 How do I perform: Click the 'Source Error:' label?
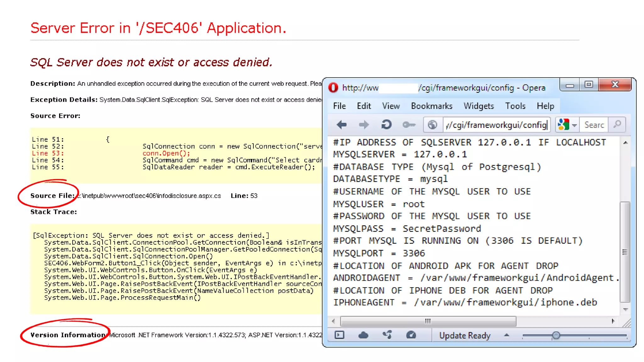(55, 116)
